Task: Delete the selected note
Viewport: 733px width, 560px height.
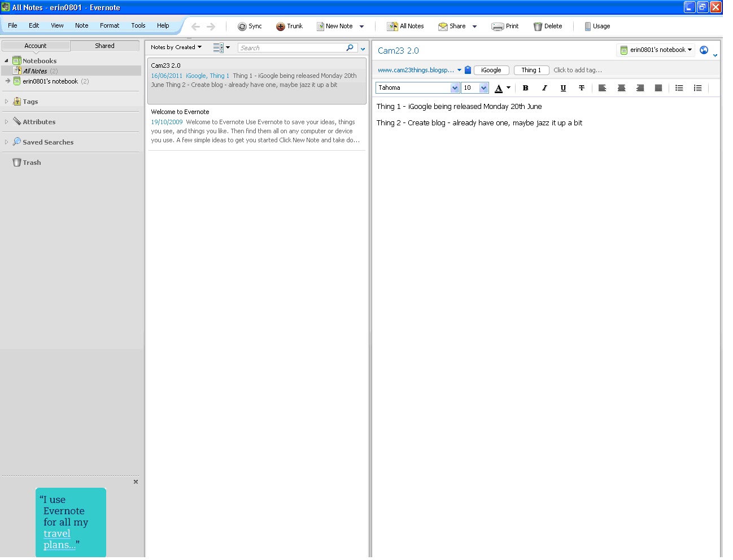Action: (548, 27)
